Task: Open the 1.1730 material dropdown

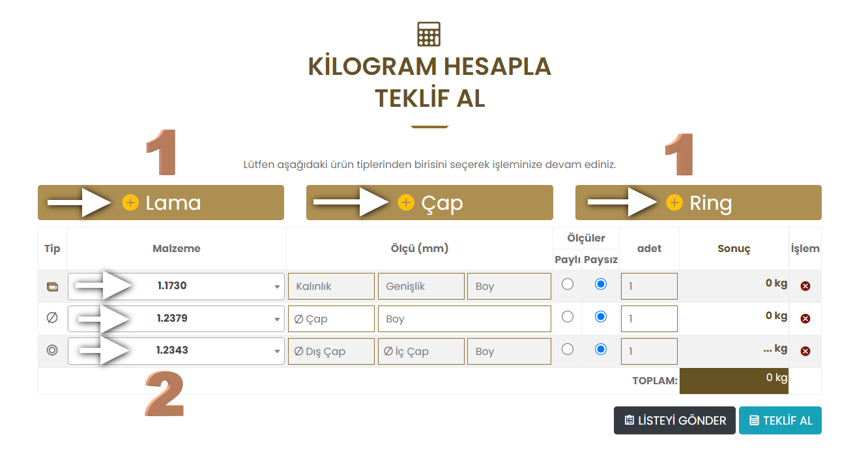Action: (176, 286)
